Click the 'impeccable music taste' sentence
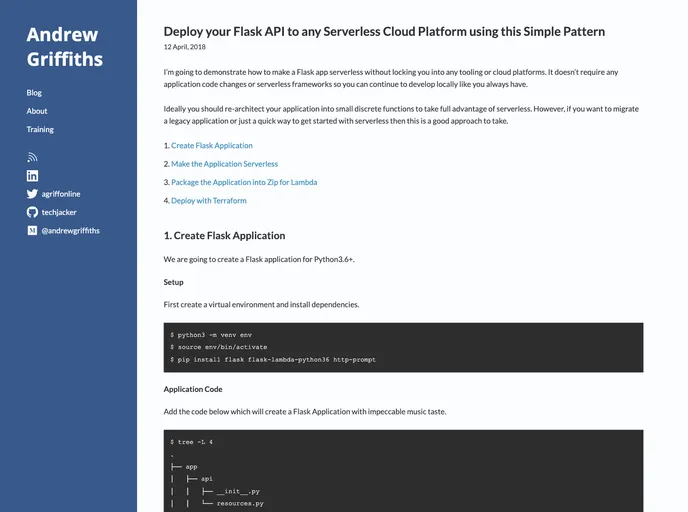688x512 pixels. tap(305, 412)
